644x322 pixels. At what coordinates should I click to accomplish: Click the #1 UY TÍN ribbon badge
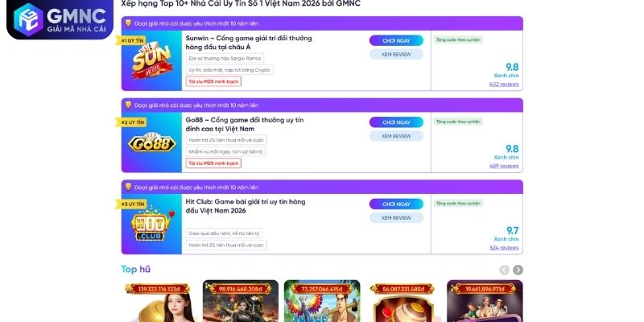tap(130, 41)
